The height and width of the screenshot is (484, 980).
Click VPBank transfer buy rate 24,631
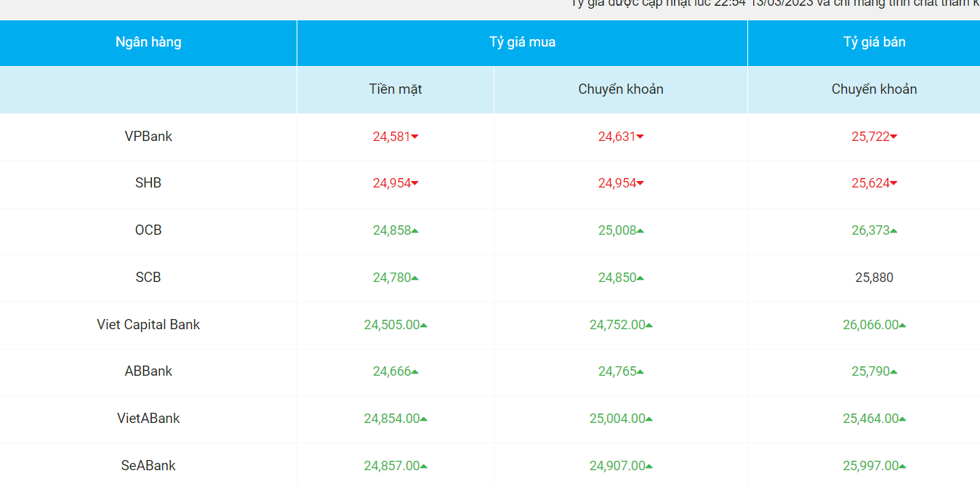(x=617, y=137)
